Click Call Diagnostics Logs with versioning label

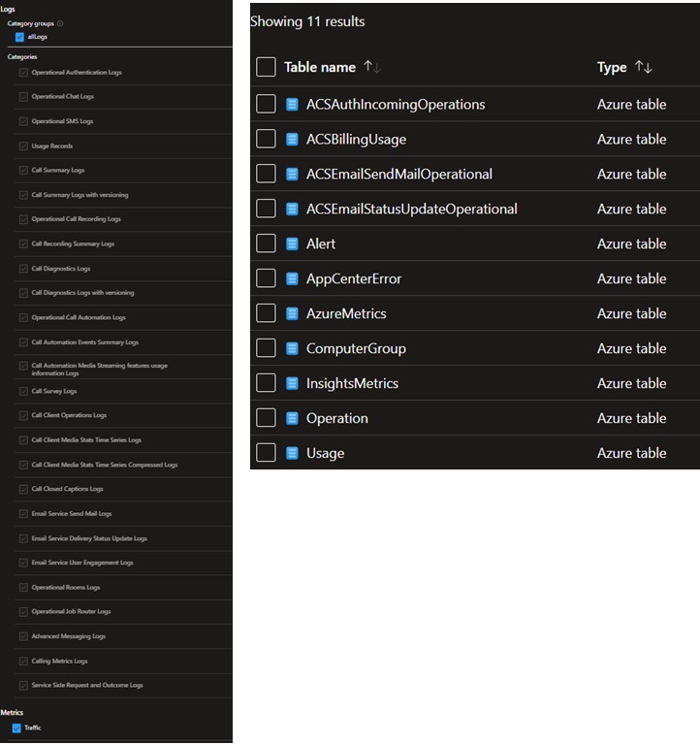pyautogui.click(x=83, y=293)
